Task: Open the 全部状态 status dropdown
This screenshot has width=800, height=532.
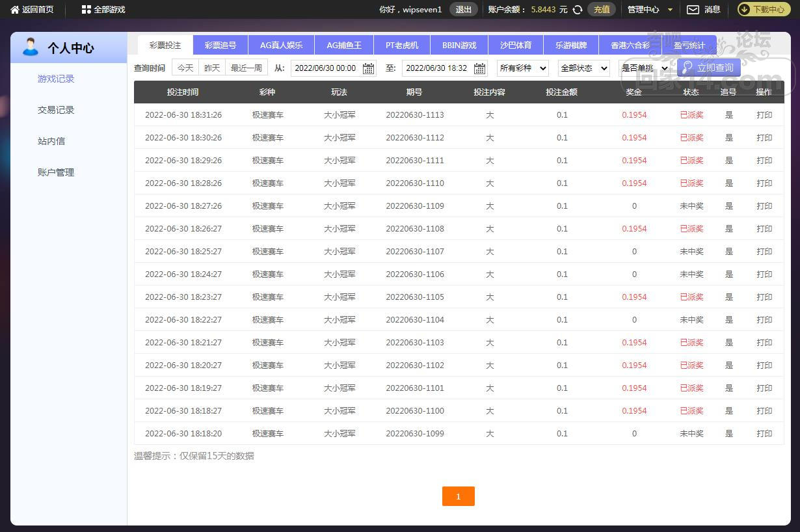Action: [x=583, y=68]
